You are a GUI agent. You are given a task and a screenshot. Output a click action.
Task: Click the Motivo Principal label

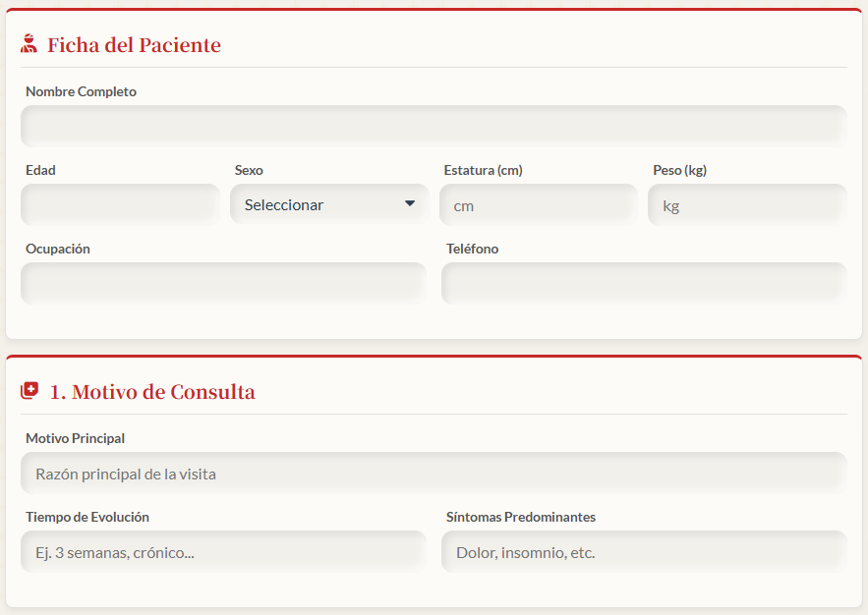(75, 438)
